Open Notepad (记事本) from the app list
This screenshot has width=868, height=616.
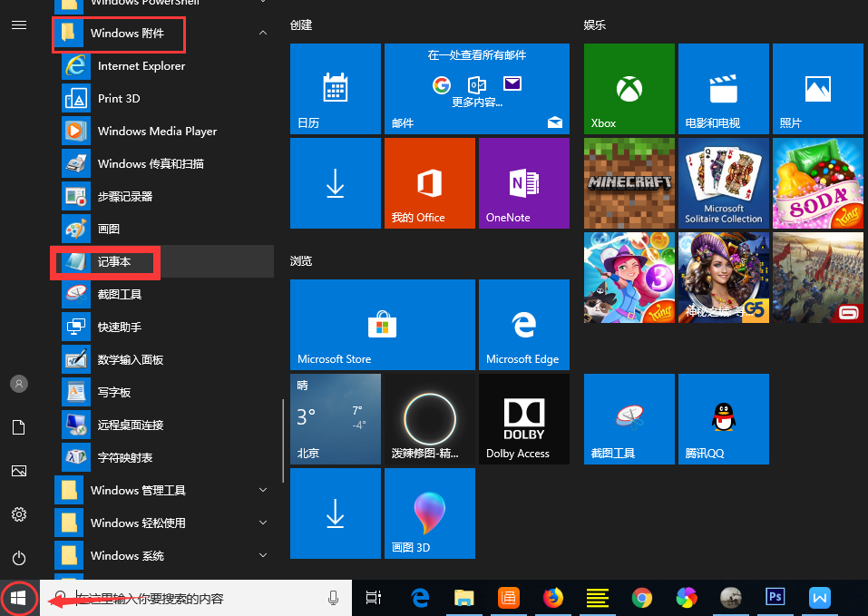coord(114,261)
